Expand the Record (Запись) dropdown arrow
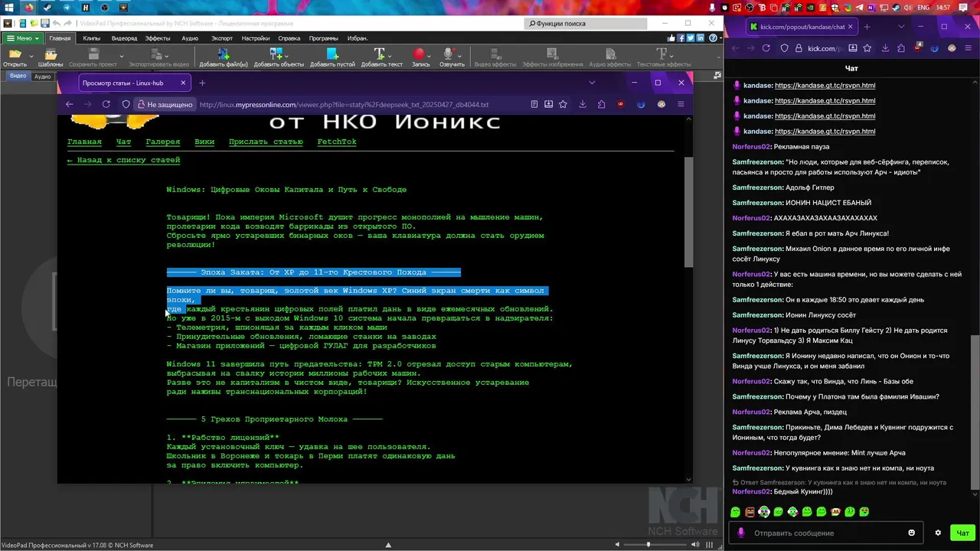Screen dimensions: 980x551 click(428, 55)
